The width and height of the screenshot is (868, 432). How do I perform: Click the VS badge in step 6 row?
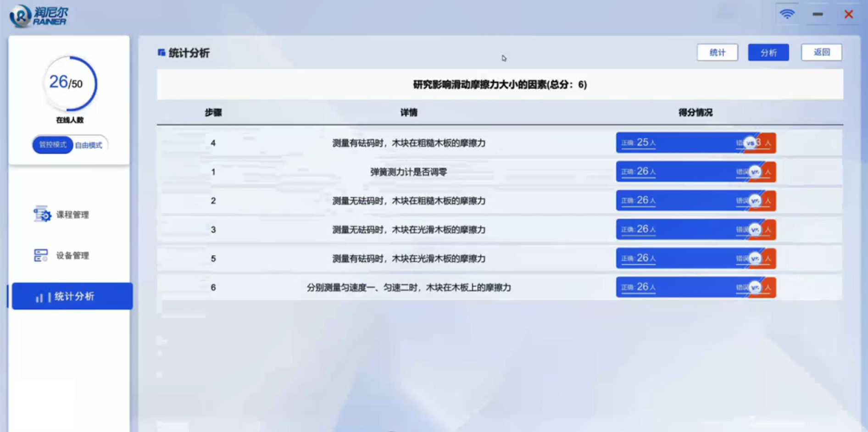[755, 288]
